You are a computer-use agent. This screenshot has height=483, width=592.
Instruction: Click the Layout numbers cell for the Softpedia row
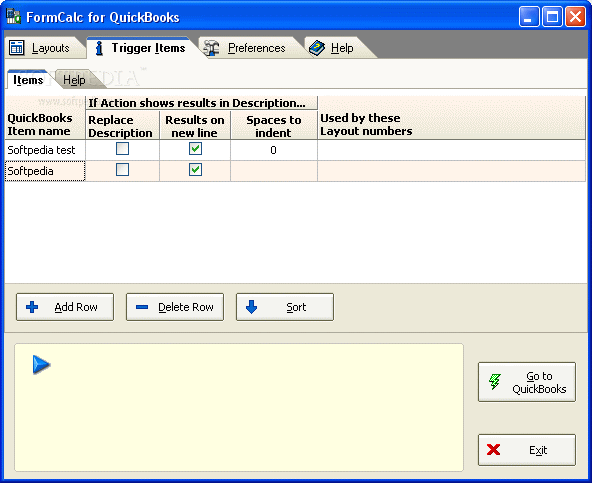(452, 171)
